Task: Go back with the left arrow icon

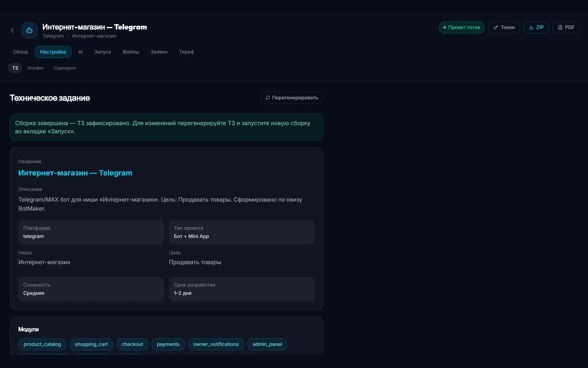Action: [x=12, y=30]
